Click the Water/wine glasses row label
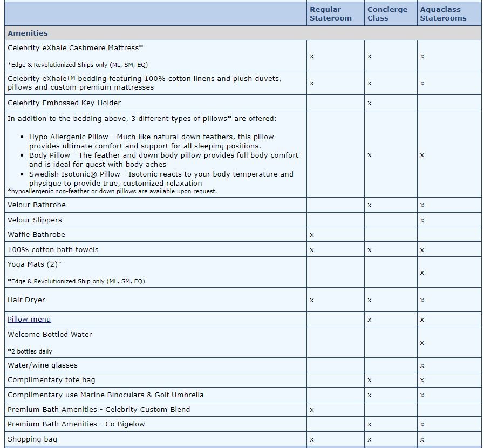 (42, 365)
